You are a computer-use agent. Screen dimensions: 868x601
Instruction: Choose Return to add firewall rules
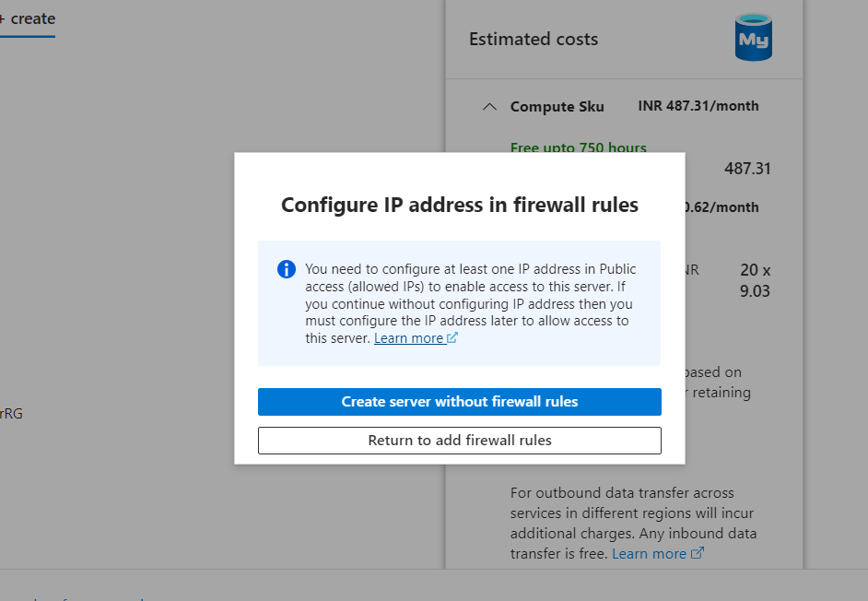pos(460,441)
